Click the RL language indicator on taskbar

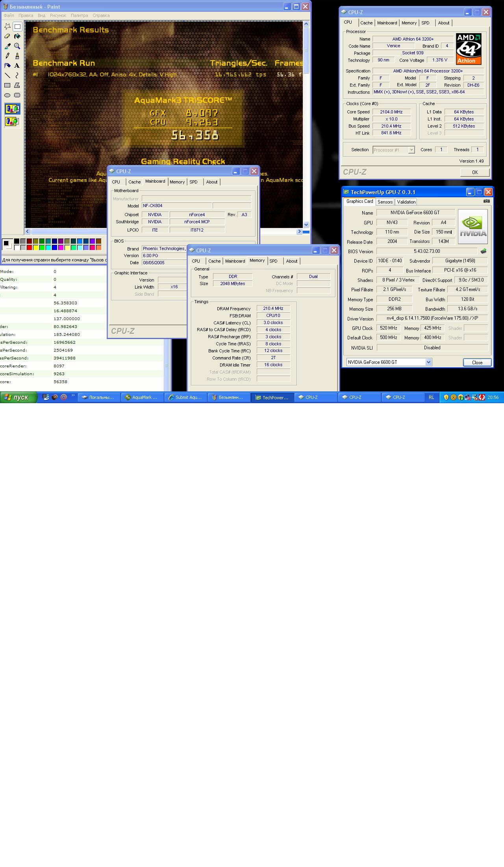[431, 397]
